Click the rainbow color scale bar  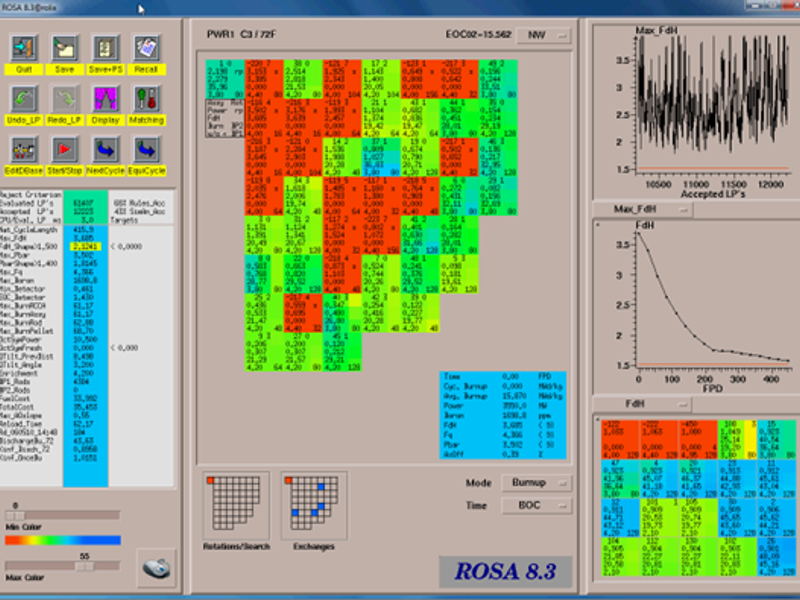pos(63,540)
